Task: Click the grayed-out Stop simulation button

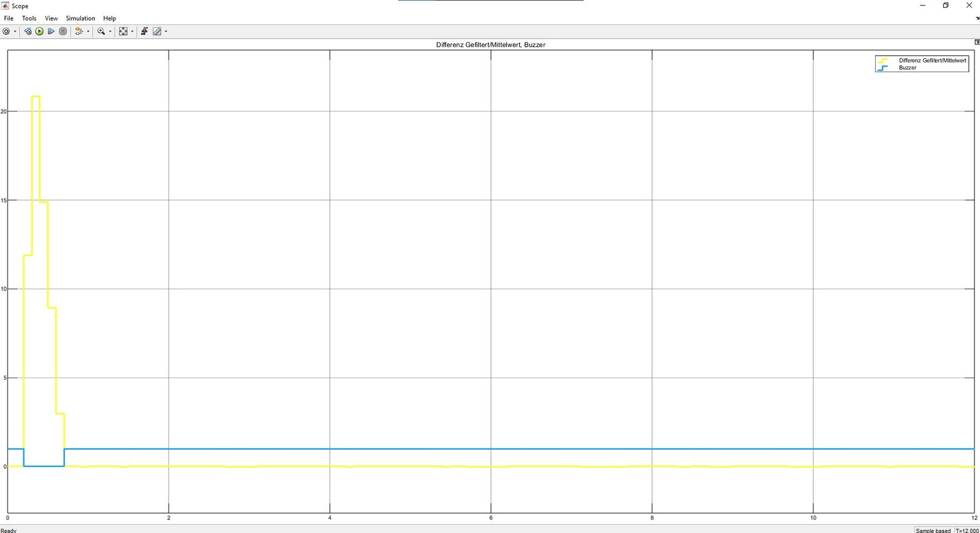Action: click(x=63, y=31)
